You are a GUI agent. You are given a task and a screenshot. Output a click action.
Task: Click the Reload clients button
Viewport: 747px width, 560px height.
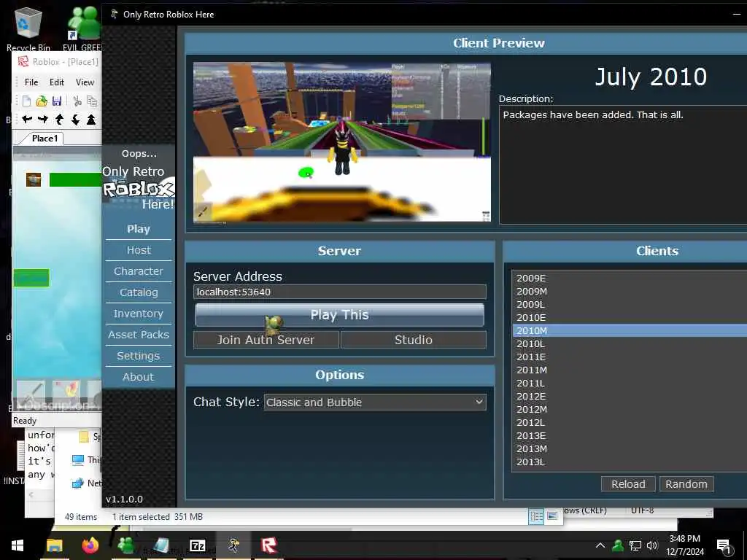[x=628, y=484]
